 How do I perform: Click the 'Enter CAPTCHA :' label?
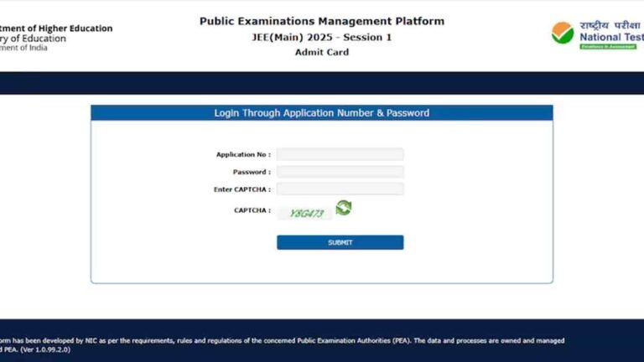click(242, 190)
